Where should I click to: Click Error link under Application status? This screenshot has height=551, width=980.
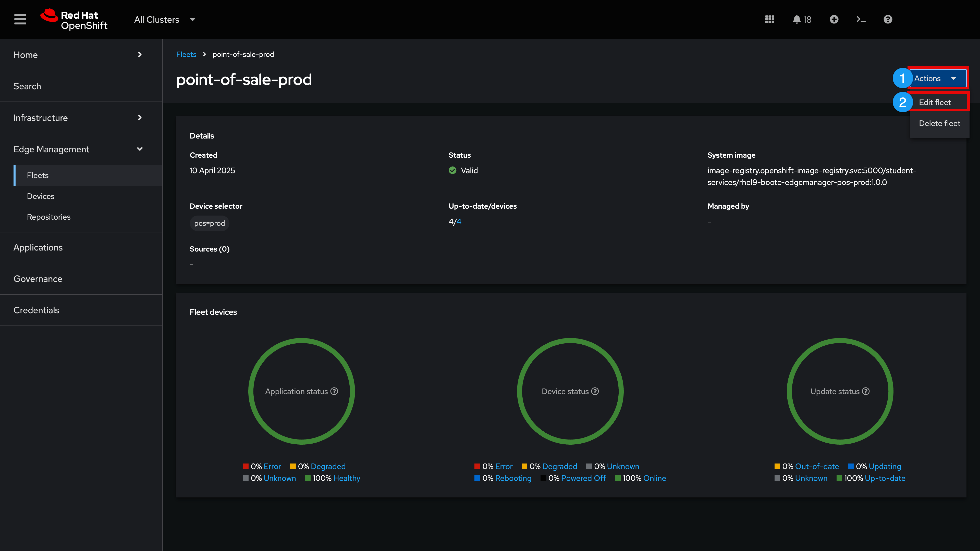[x=272, y=466]
